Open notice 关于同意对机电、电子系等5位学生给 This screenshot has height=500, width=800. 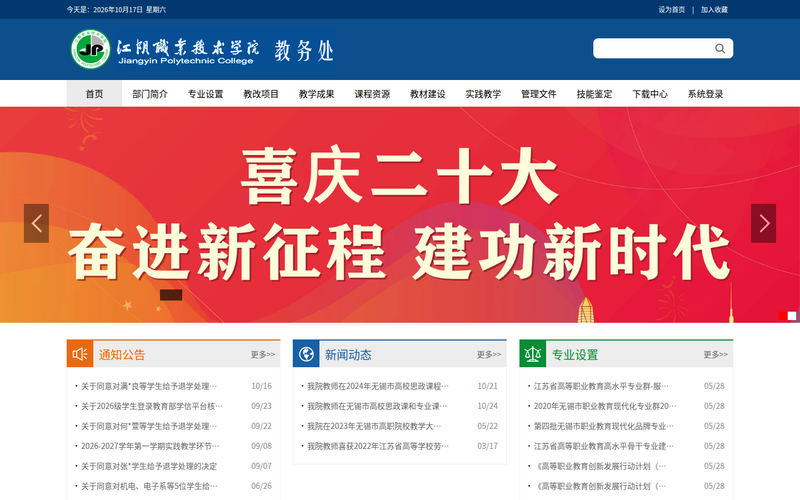(x=149, y=486)
